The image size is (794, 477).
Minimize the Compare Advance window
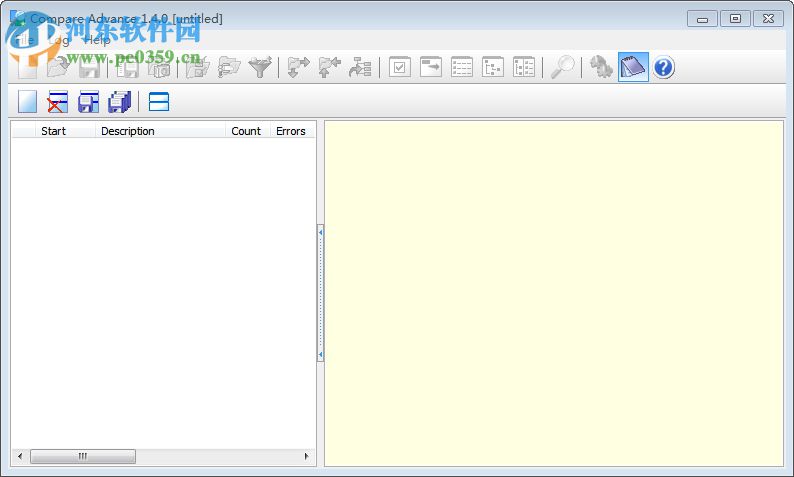tap(702, 19)
